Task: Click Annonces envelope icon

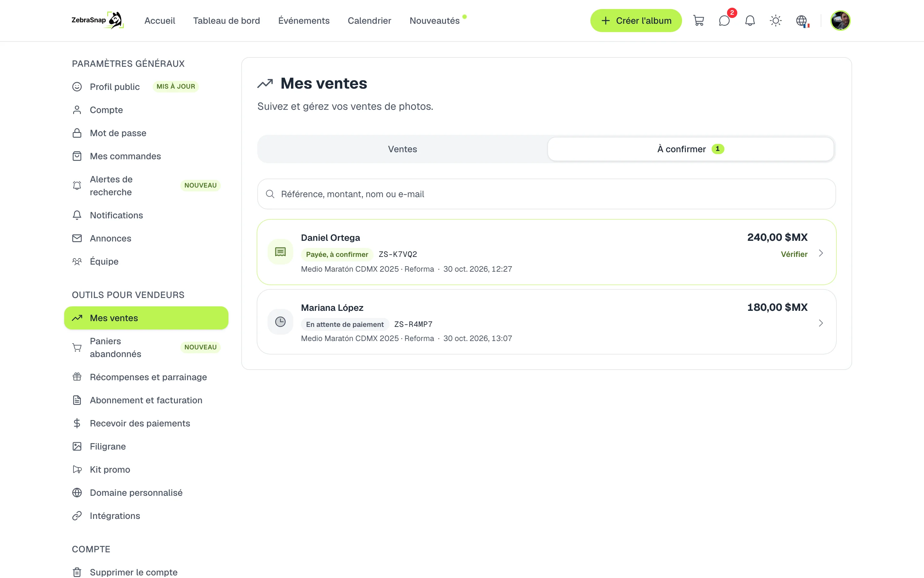Action: [77, 239]
